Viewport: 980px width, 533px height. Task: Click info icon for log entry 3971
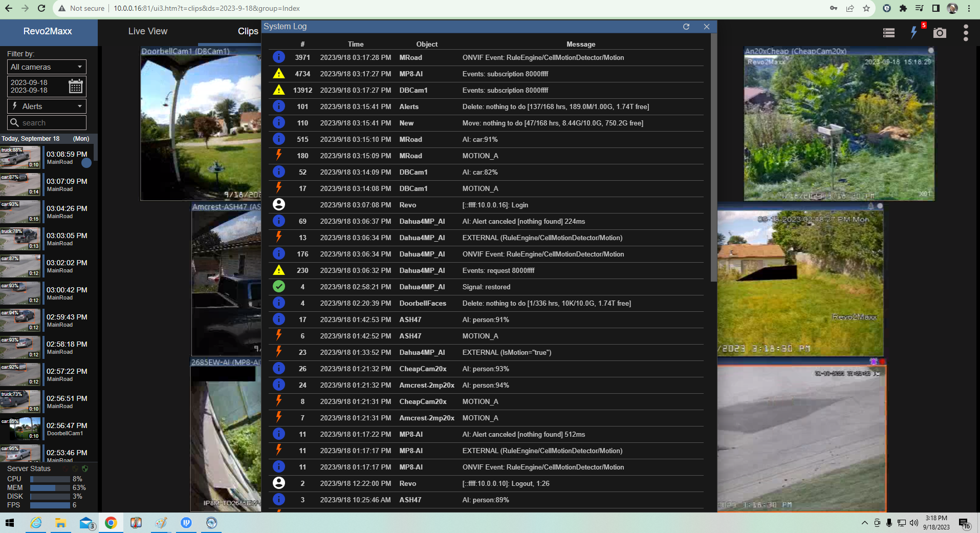click(279, 57)
